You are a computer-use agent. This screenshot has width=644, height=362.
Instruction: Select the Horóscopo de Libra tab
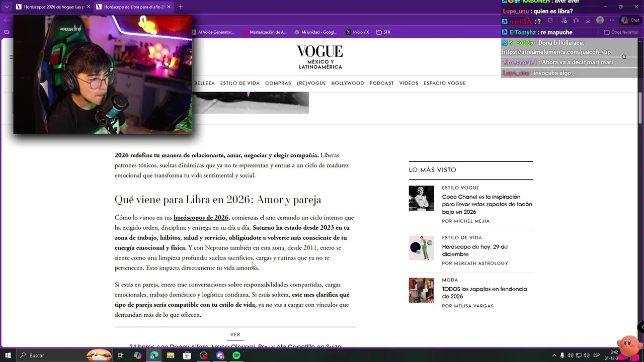[x=133, y=7]
